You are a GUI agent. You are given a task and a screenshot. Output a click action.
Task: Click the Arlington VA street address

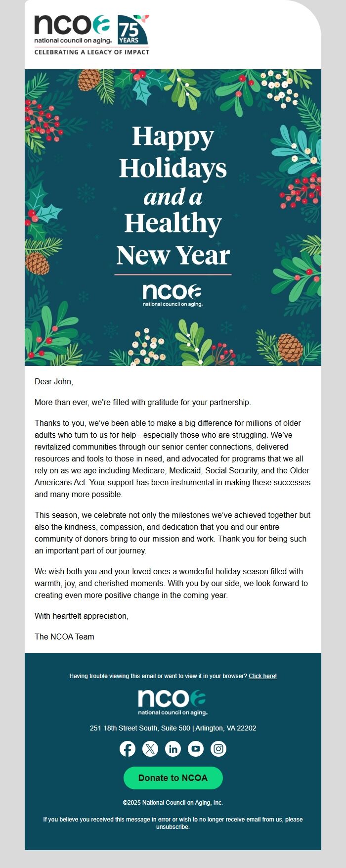[x=173, y=728]
